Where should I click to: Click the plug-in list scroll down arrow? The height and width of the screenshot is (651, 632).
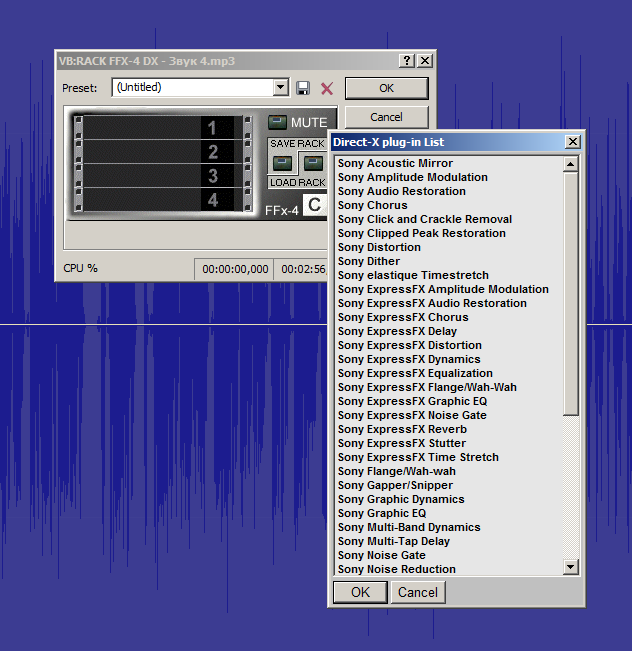pyautogui.click(x=571, y=566)
